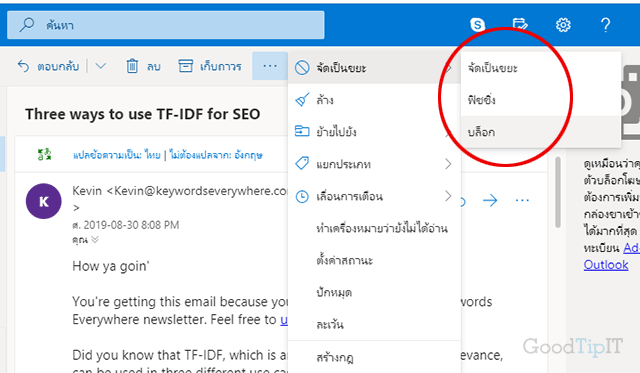Open the message's three-dot more actions
The height and width of the screenshot is (373, 640).
tap(522, 200)
